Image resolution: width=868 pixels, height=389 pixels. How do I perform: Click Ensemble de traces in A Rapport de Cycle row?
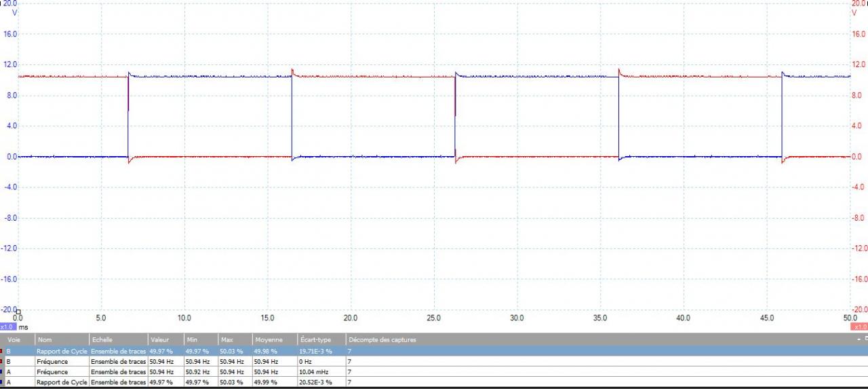(x=118, y=382)
